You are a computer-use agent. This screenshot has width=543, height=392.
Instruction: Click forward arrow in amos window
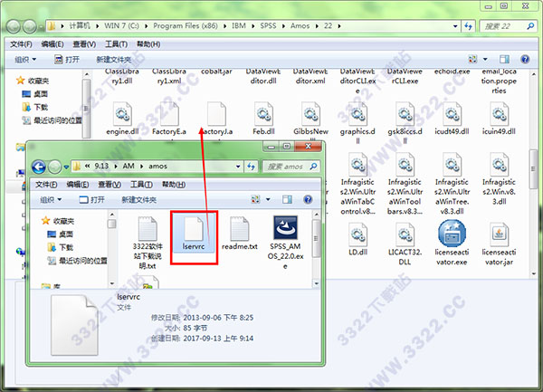tap(54, 167)
